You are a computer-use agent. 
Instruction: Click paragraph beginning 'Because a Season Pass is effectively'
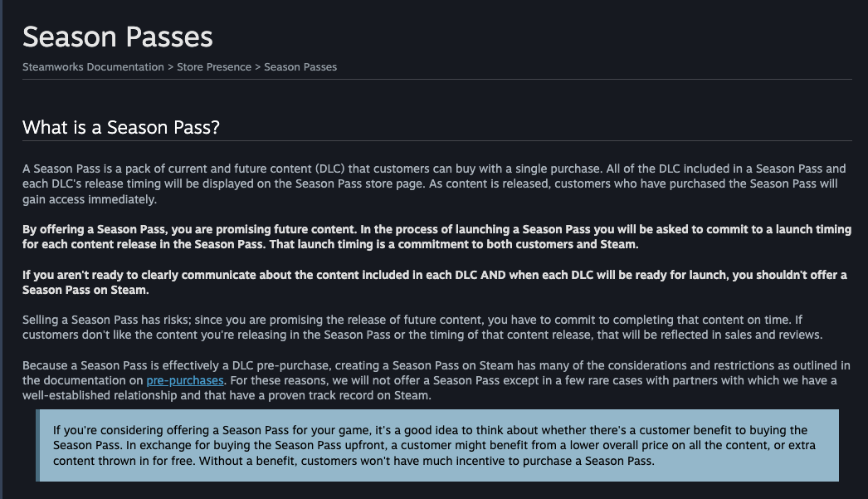tap(436, 380)
